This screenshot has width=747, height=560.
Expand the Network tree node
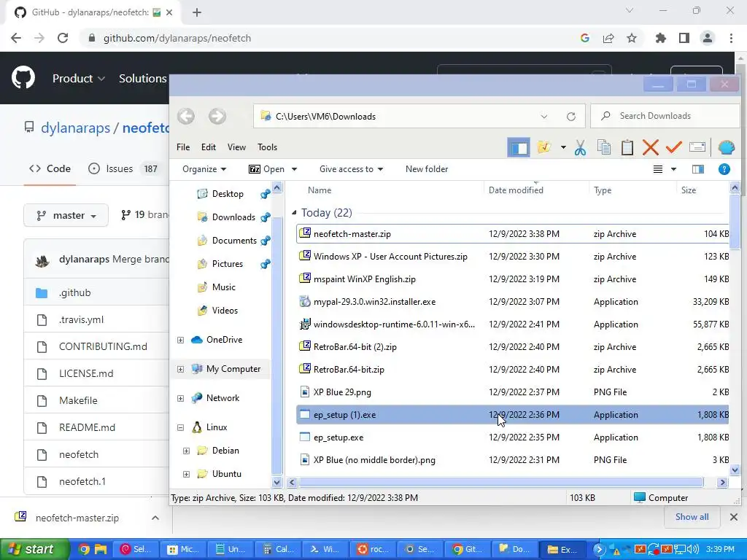[x=181, y=398]
